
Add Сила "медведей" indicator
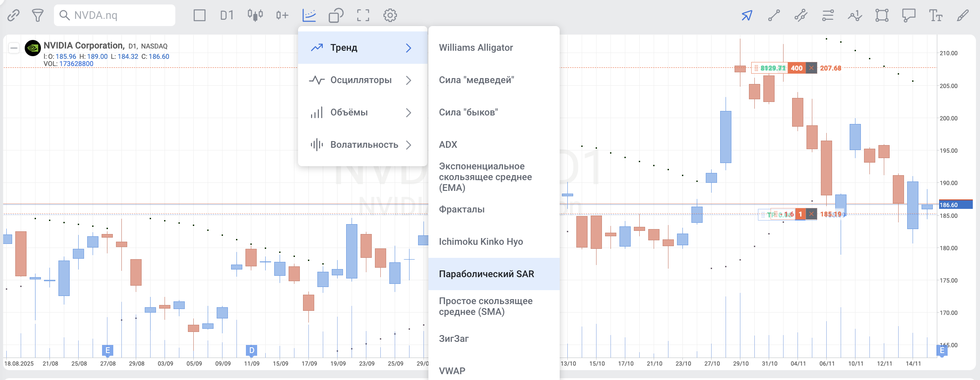[494, 80]
